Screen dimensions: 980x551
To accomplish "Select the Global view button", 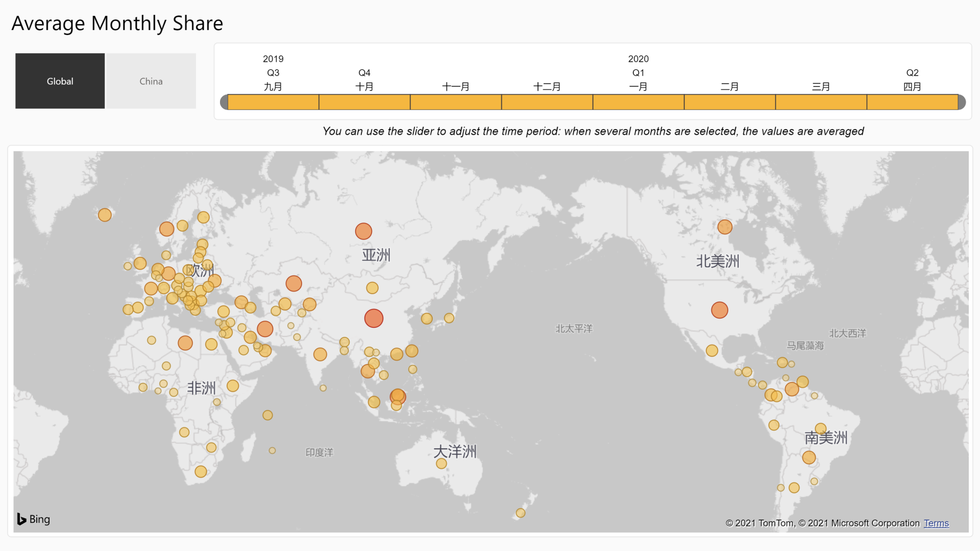I will pyautogui.click(x=60, y=81).
